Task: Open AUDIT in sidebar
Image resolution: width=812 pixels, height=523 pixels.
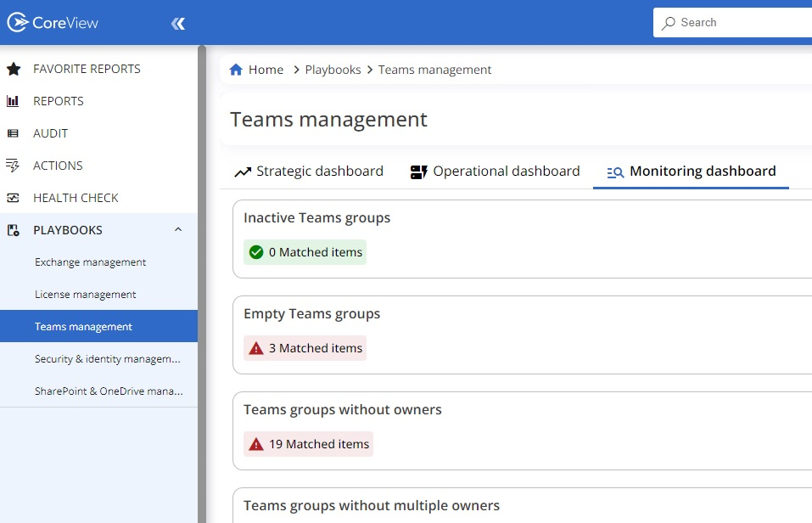Action: [x=50, y=133]
